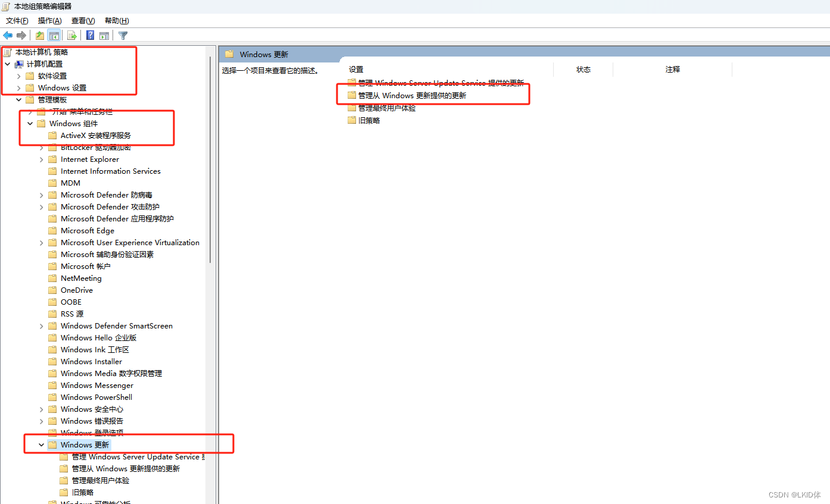Click the folder icon beside MDM
The height and width of the screenshot is (504, 830).
[x=52, y=183]
